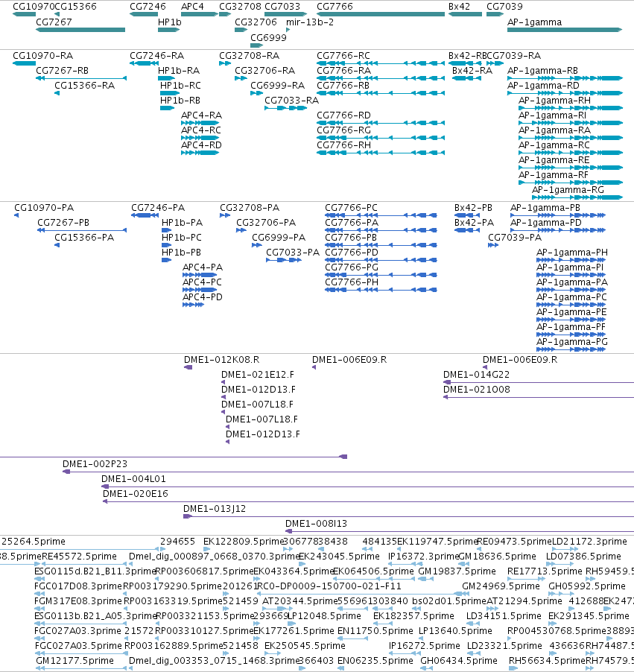Select protein CG7033-PA
The height and width of the screenshot is (672, 634).
[293, 253]
